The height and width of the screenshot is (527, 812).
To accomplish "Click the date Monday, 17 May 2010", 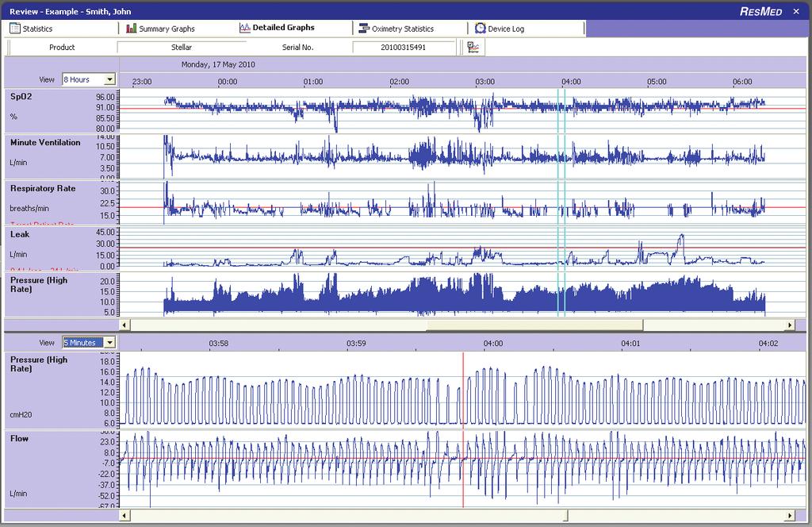I will (218, 65).
